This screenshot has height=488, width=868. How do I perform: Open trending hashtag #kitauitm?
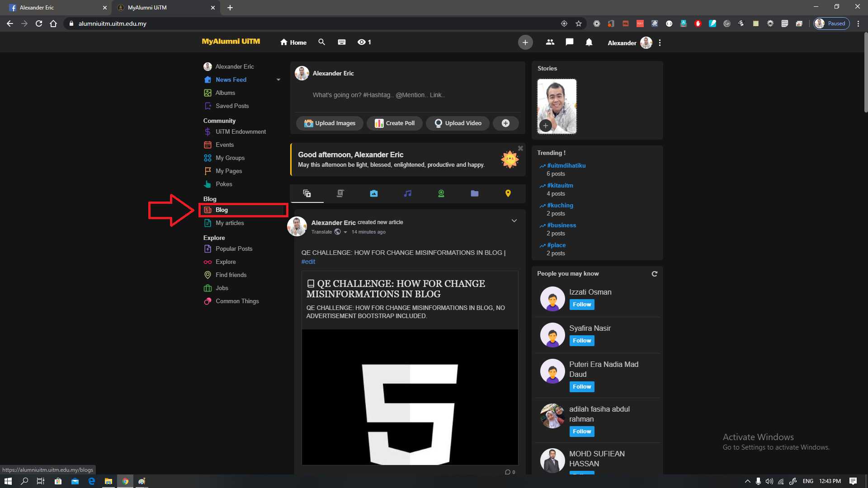[560, 186]
